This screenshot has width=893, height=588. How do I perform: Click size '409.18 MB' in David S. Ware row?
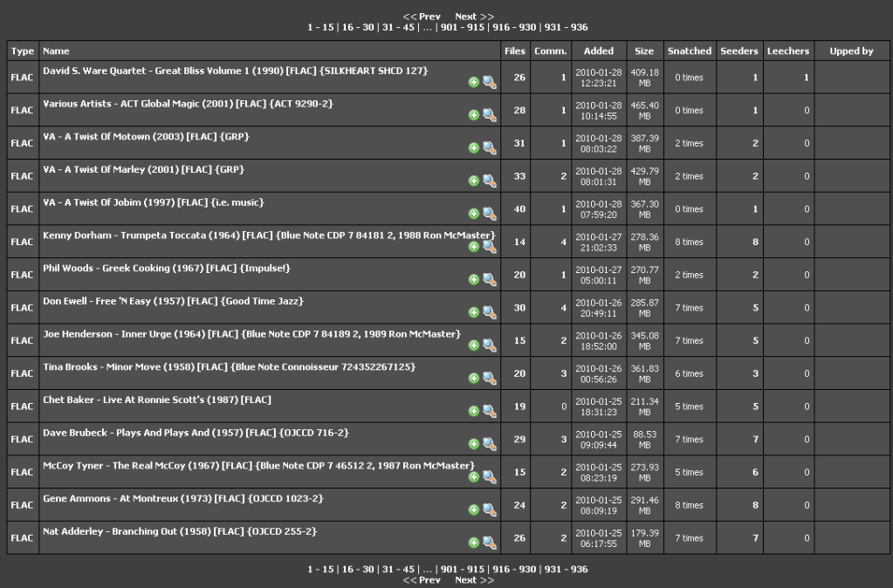pos(644,78)
